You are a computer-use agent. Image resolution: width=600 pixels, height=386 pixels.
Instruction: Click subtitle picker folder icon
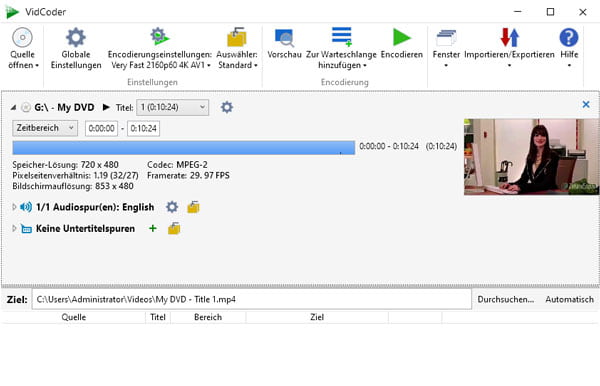[174, 228]
